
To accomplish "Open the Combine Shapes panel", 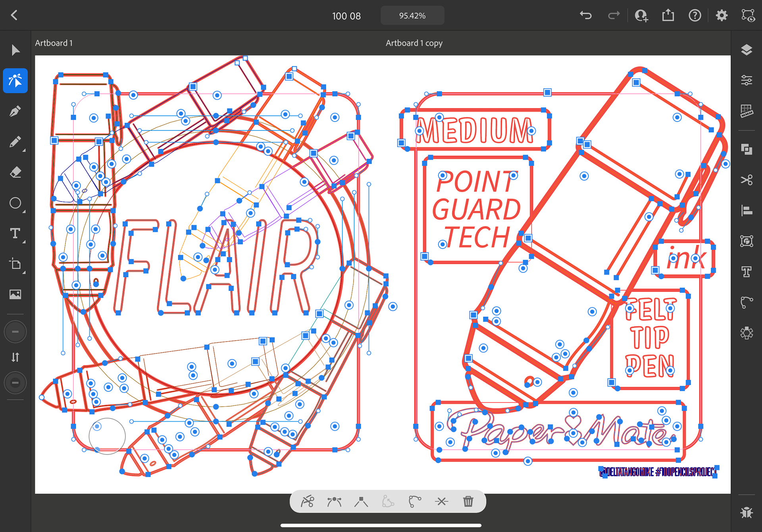I will coord(747,149).
